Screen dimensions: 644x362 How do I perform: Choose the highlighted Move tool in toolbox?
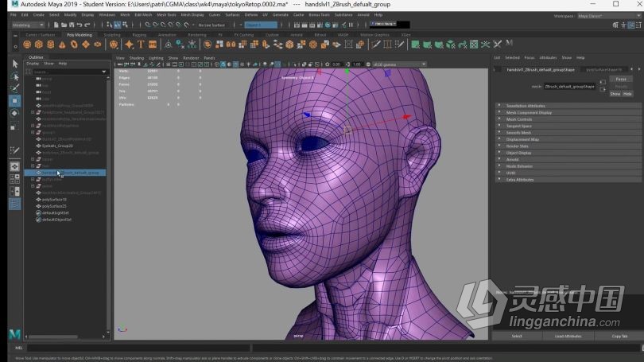click(15, 101)
